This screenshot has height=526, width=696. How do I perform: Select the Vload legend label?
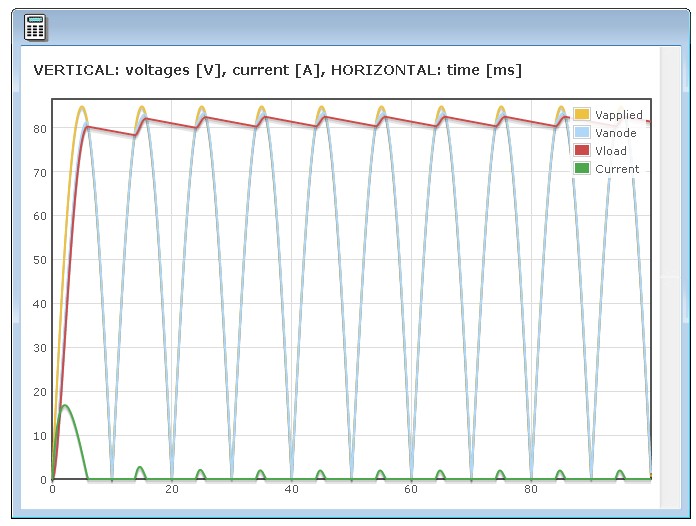611,151
